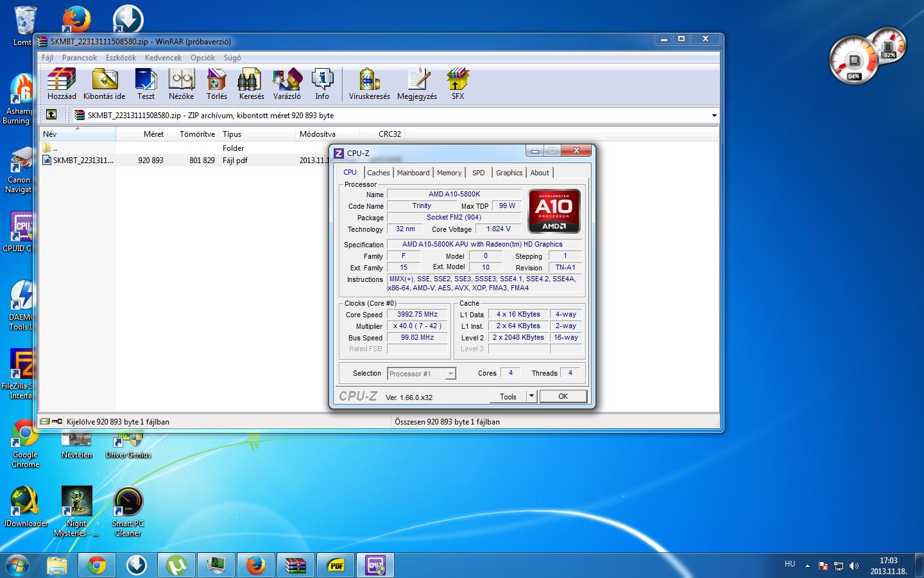
Task: Switch to the About tab in CPU-Z
Action: tap(540, 173)
